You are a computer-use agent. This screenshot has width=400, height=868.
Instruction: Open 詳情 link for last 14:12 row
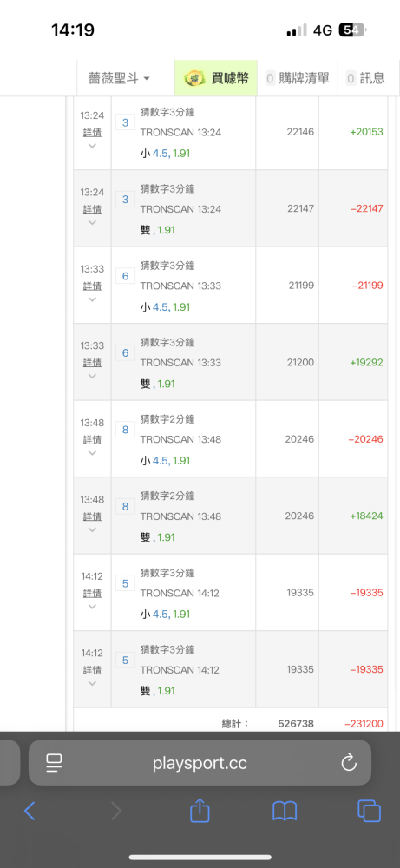click(x=92, y=670)
